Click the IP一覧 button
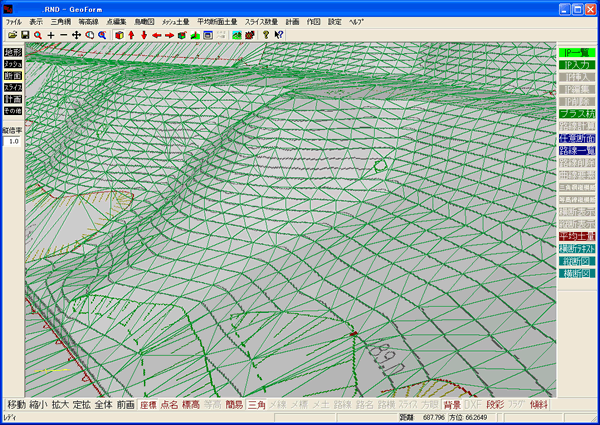 point(577,52)
